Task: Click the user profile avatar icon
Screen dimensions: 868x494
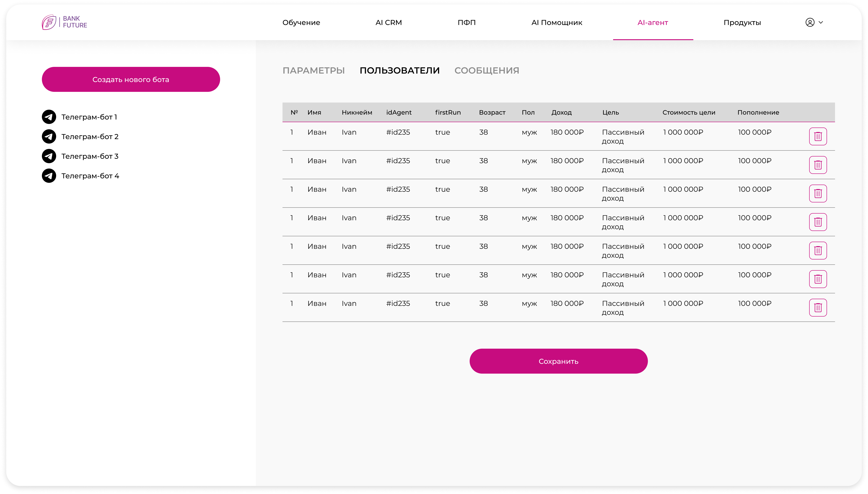Action: click(x=810, y=22)
